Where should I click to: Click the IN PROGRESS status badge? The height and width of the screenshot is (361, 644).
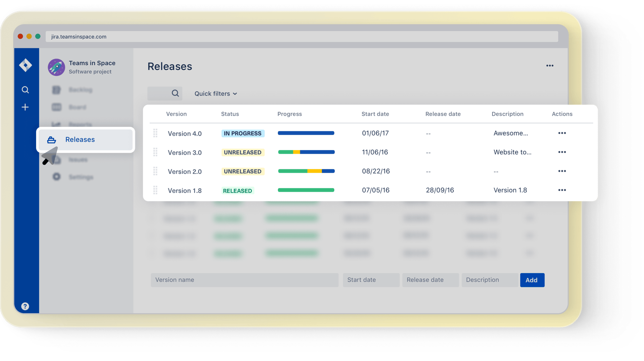click(x=243, y=133)
